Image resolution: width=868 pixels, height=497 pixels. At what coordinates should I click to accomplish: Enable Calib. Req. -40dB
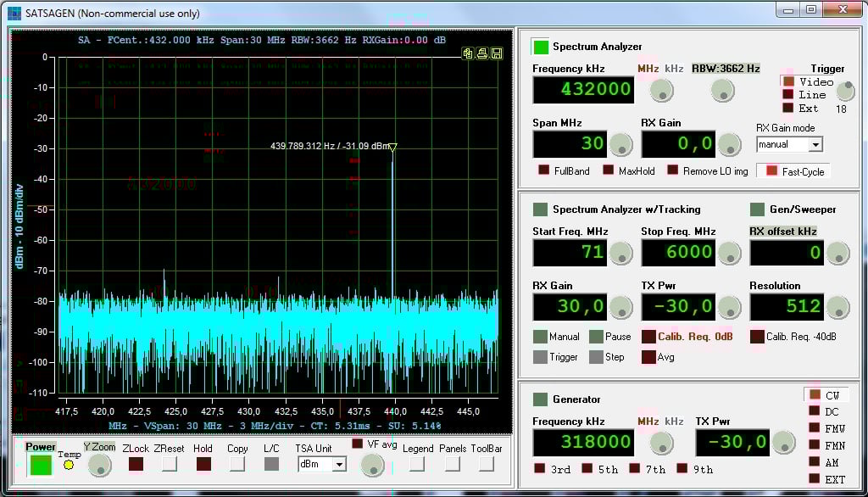757,337
